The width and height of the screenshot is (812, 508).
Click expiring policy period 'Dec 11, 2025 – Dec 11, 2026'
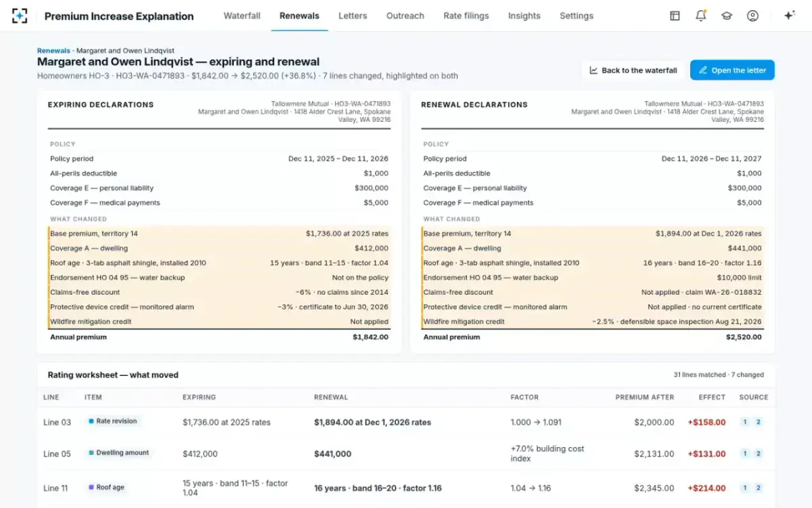click(x=338, y=158)
